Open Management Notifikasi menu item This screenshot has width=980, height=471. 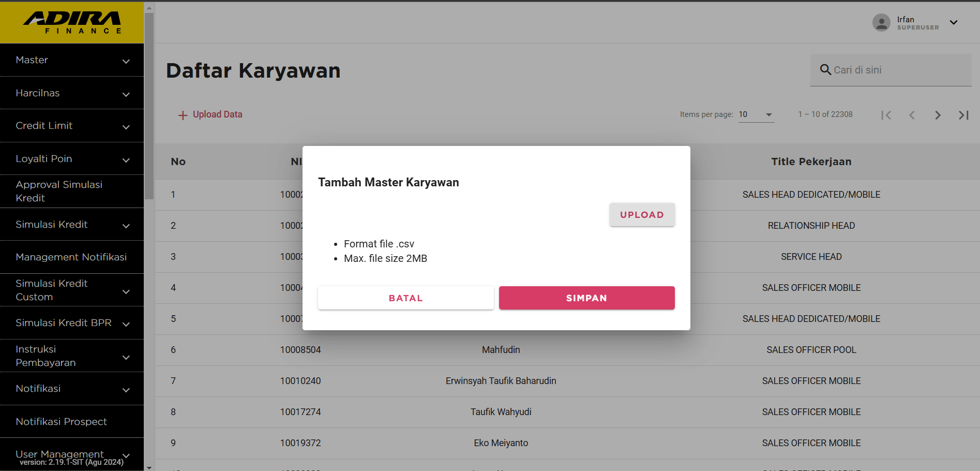click(x=72, y=257)
